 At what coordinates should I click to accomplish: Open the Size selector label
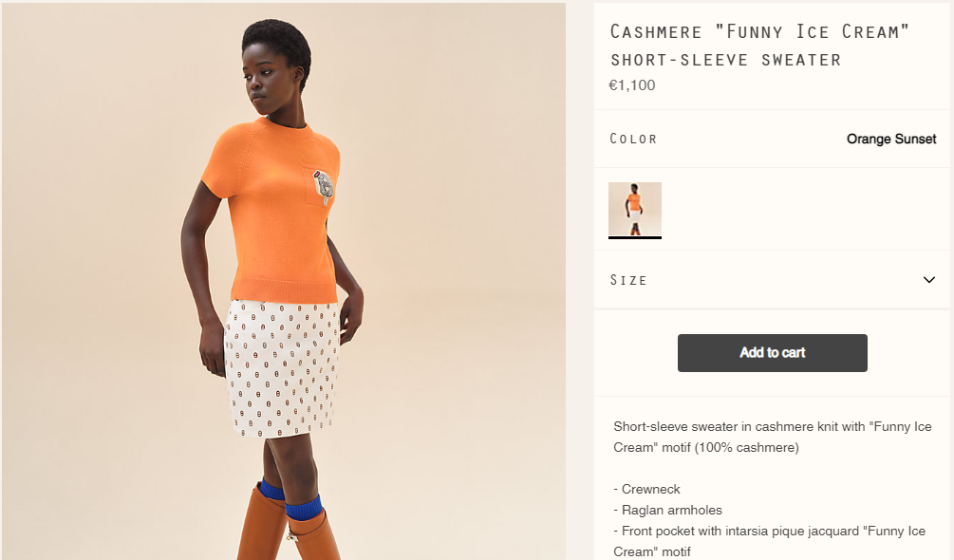tap(628, 280)
